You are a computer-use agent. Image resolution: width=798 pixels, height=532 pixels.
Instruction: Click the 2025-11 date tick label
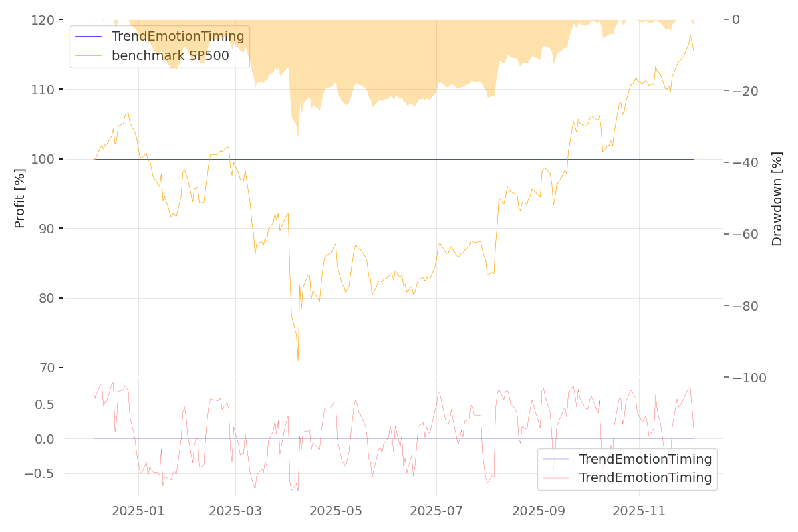639,511
